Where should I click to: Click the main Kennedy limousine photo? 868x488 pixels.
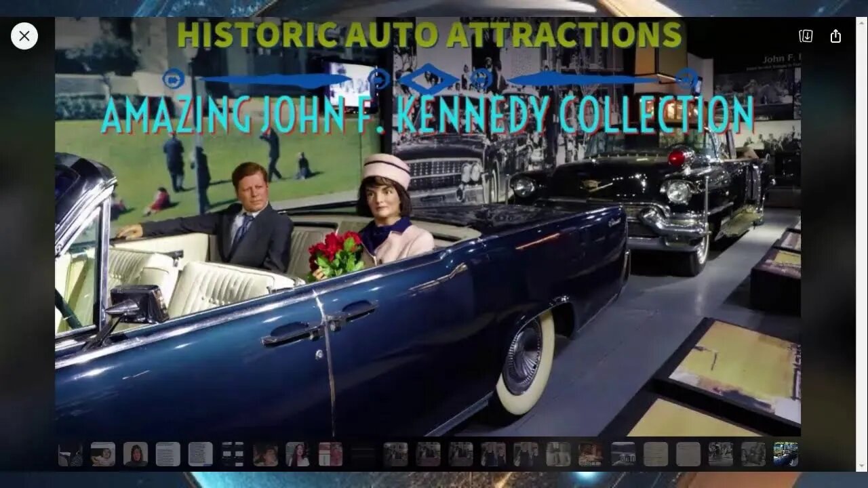coord(428,227)
